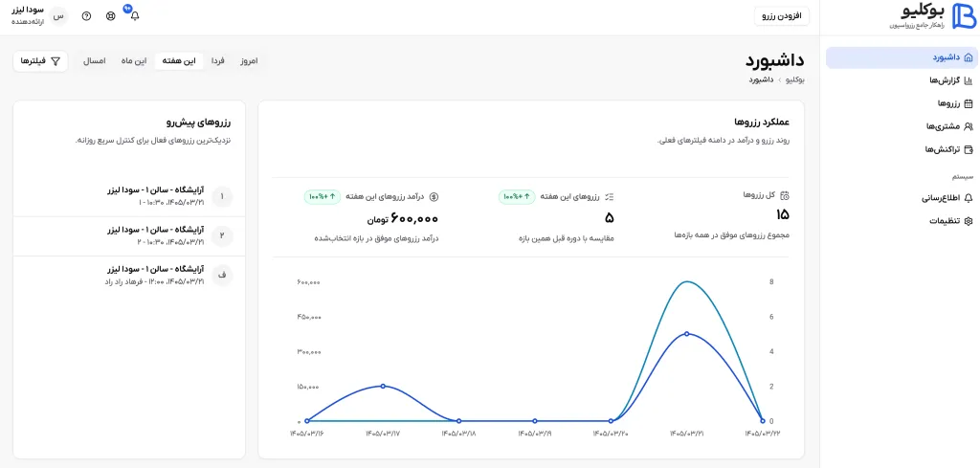980x468 pixels.
Task: Click the chart data point at 1405/03/17
Action: pos(383,386)
